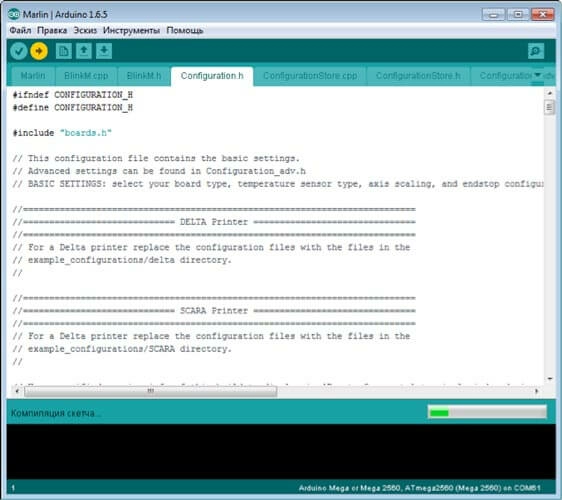Click the horizontal scrollbar thumb
Viewport: 562px width, 500px height.
click(x=151, y=391)
